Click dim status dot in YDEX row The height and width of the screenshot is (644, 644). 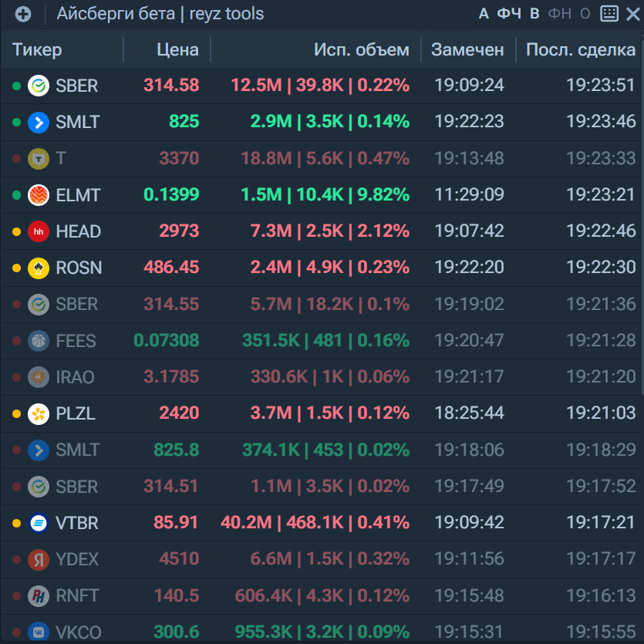pos(16,559)
